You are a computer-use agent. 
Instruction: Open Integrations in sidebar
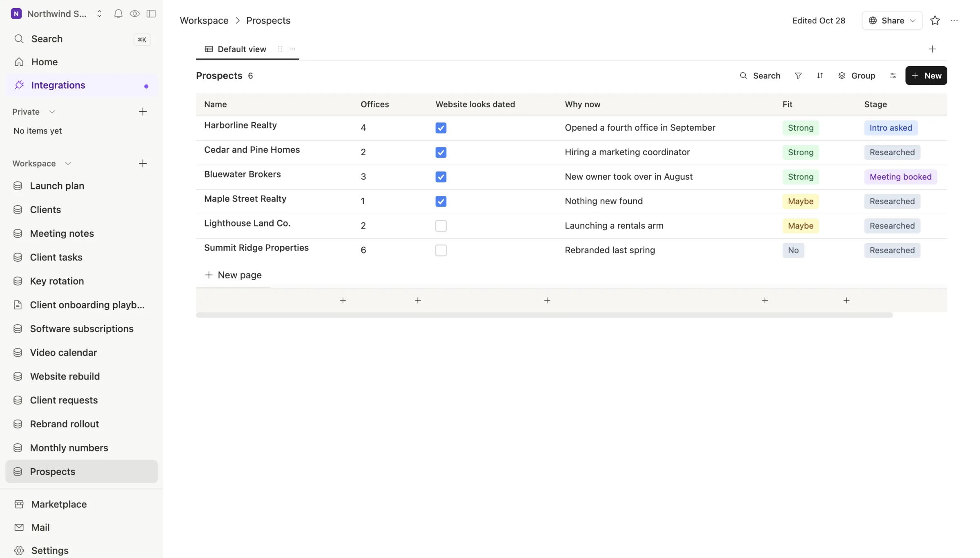click(x=82, y=85)
